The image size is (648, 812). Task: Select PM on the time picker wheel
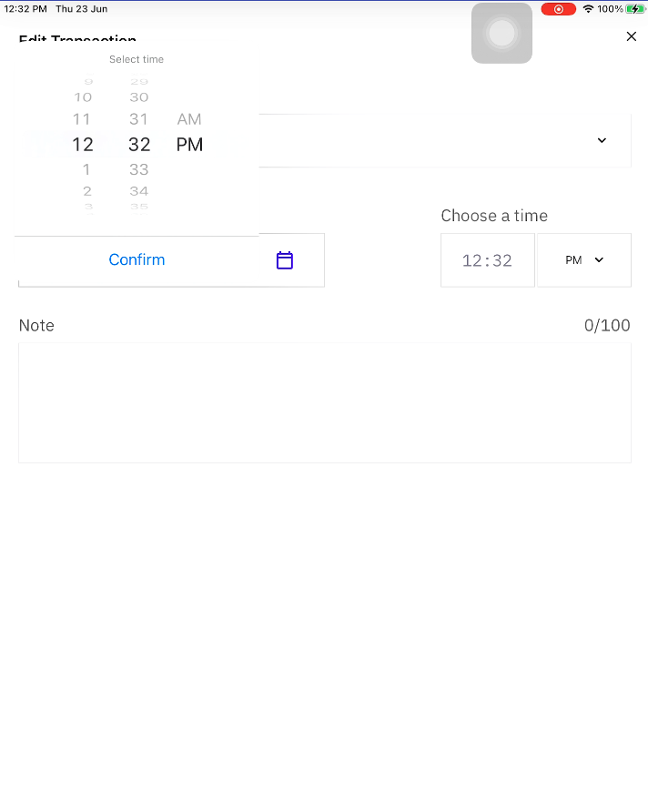[x=190, y=144]
